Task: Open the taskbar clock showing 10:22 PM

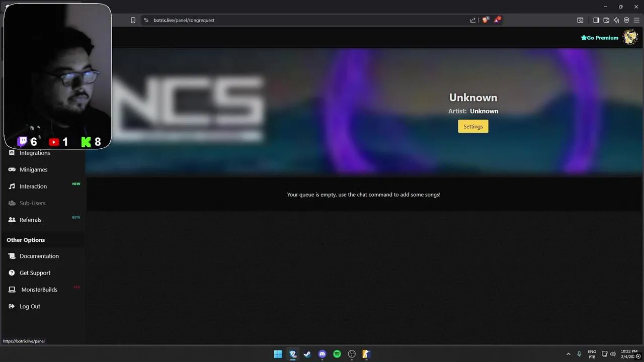Action: click(629, 354)
